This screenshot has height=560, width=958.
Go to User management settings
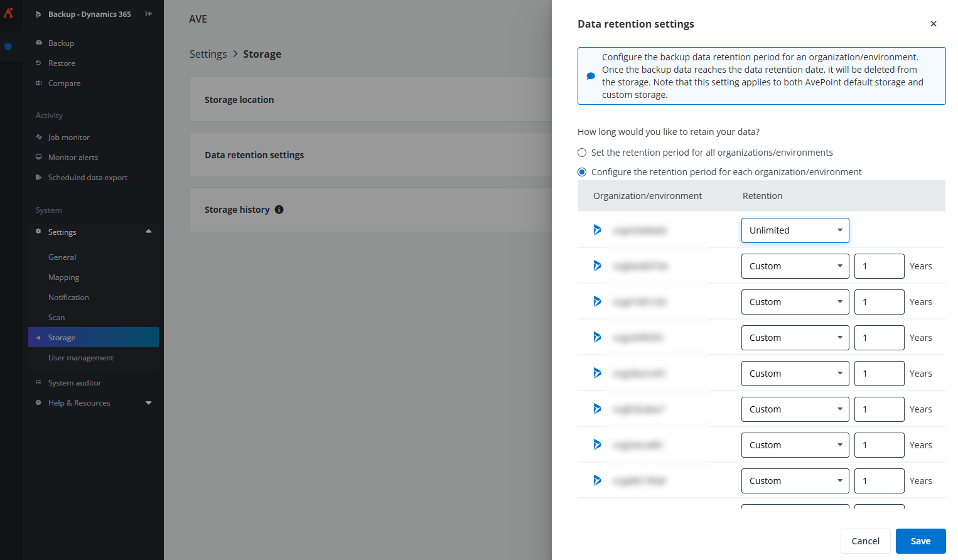click(81, 357)
